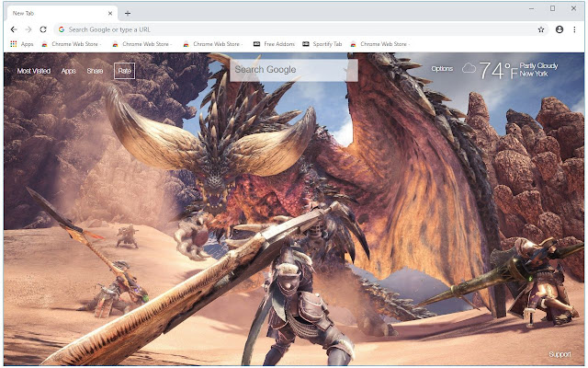Viewport: 588px width, 368px height.
Task: Open the Support link
Action: click(560, 354)
